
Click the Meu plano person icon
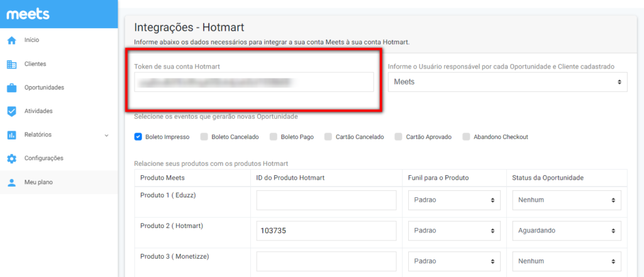coord(12,182)
